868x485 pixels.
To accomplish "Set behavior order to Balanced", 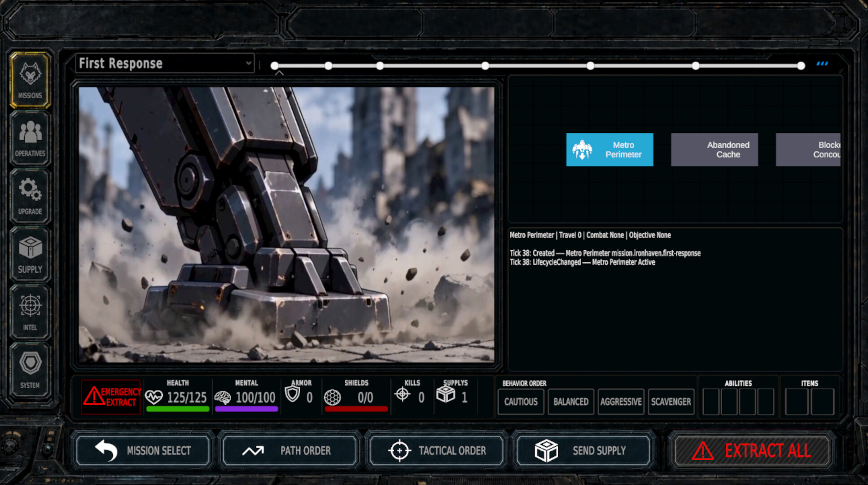I will 571,401.
